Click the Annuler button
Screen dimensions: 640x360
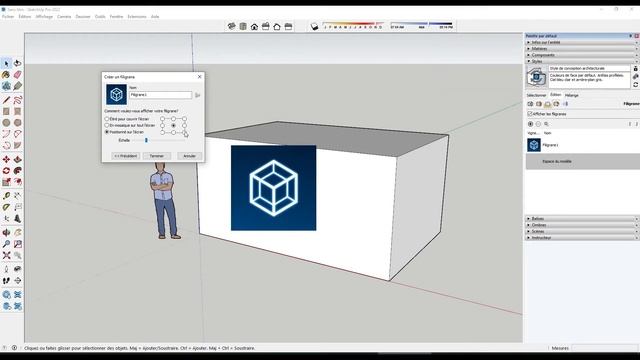[189, 156]
